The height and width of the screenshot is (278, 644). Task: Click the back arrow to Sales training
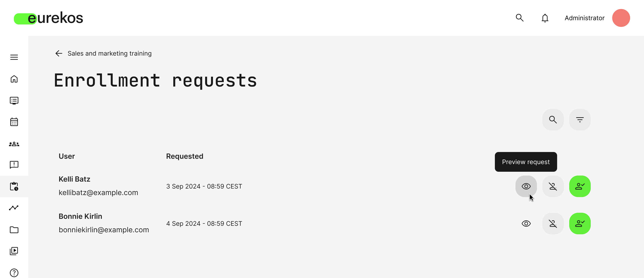click(x=59, y=53)
